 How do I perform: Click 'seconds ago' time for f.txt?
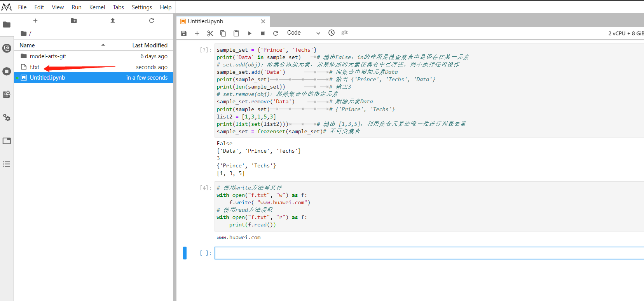[x=152, y=67]
